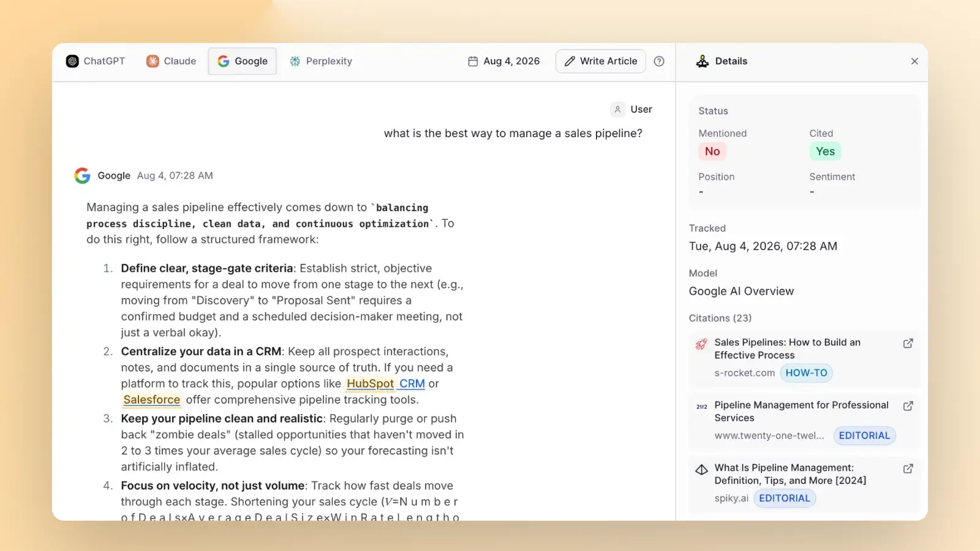
Task: Open Sales Pipelines citation external link icon
Action: point(908,343)
